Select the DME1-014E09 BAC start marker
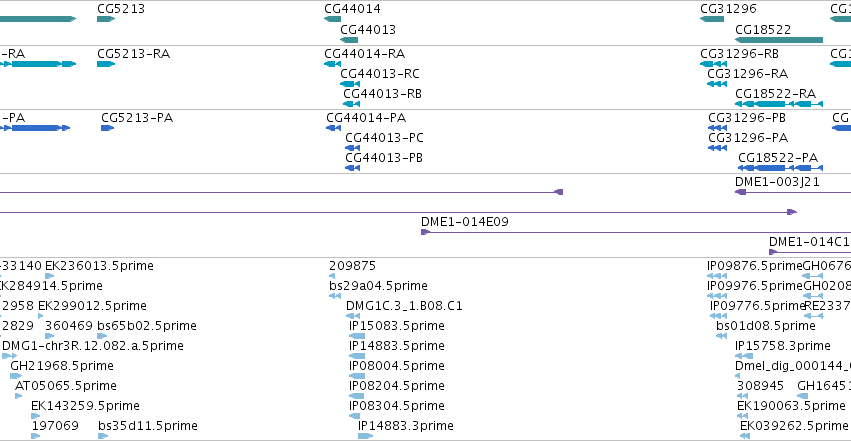Image resolution: width=851 pixels, height=441 pixels. click(426, 232)
